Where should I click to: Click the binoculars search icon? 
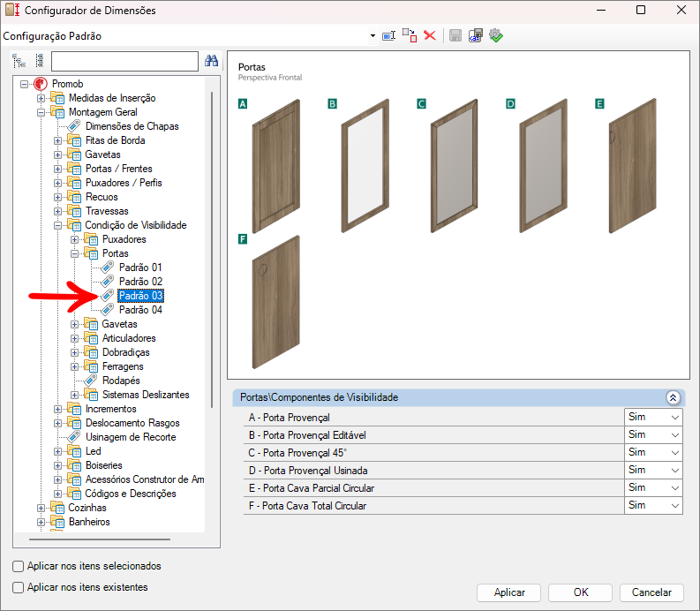pyautogui.click(x=211, y=60)
